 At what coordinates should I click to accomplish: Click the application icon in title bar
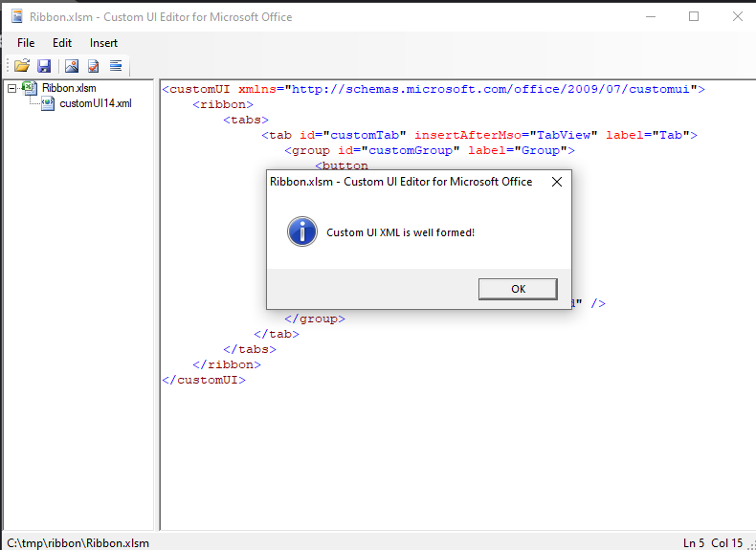[17, 16]
